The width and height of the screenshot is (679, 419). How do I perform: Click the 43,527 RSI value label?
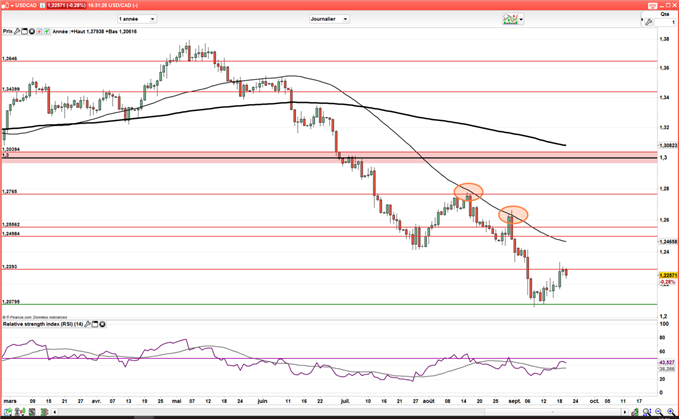pos(667,362)
